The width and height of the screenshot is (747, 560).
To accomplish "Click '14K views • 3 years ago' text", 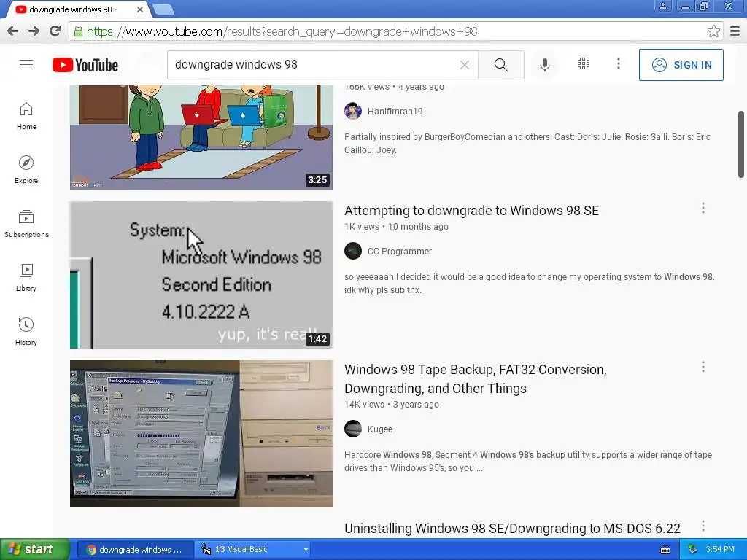I will click(392, 405).
